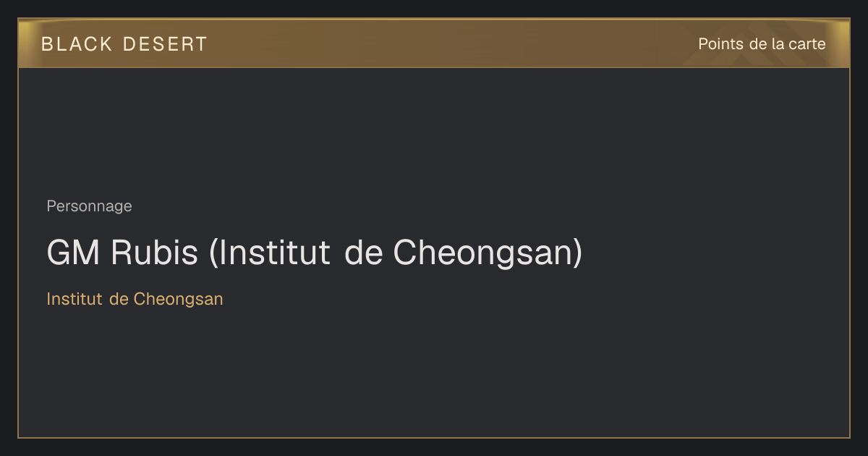Click the word DESERT in the logo
Image resolution: width=868 pixels, height=456 pixels.
165,44
